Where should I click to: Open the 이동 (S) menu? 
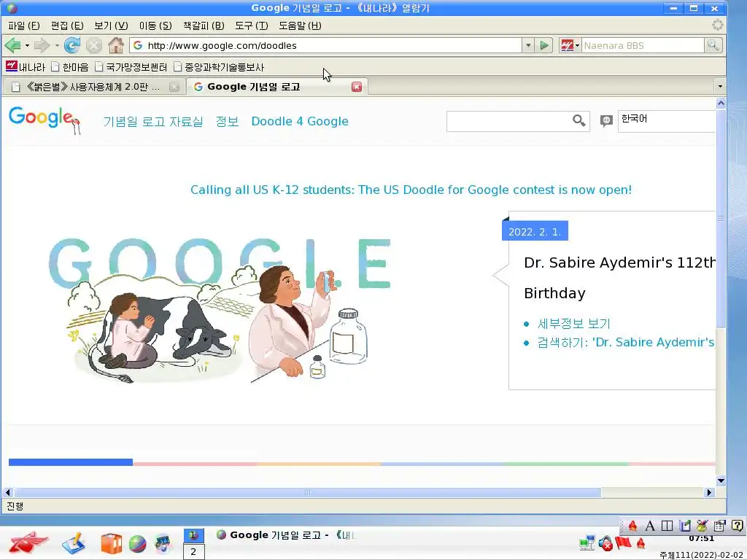pos(155,26)
